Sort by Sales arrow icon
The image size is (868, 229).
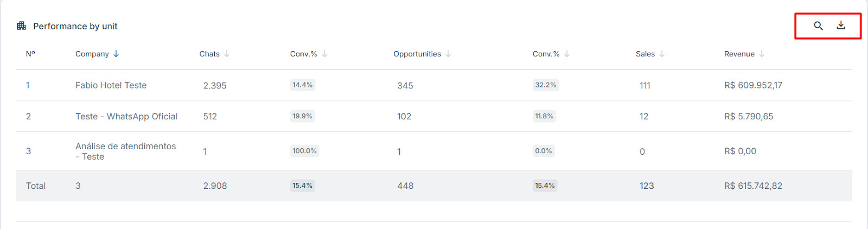[662, 54]
